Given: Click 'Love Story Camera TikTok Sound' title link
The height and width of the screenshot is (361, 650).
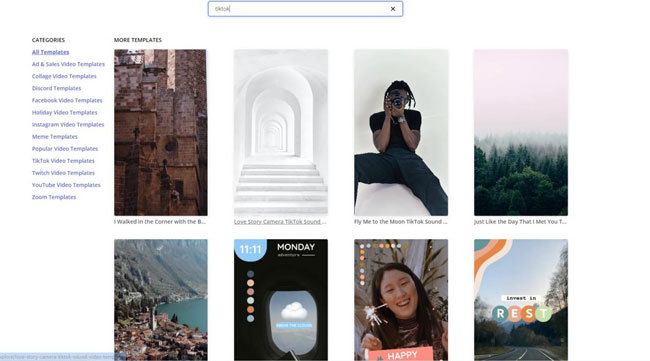Looking at the screenshot, I should click(280, 222).
